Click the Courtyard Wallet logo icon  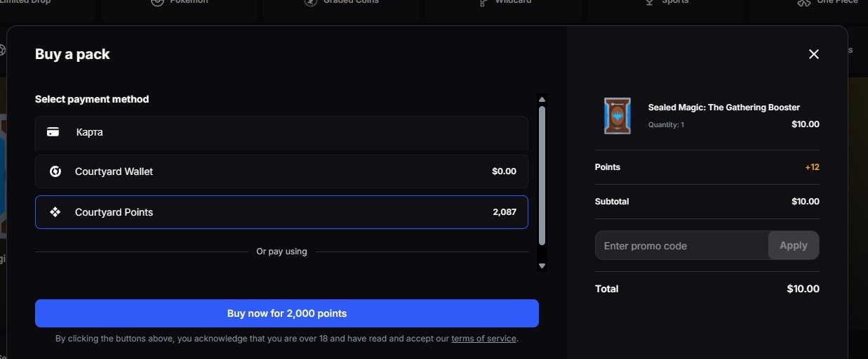click(x=55, y=171)
